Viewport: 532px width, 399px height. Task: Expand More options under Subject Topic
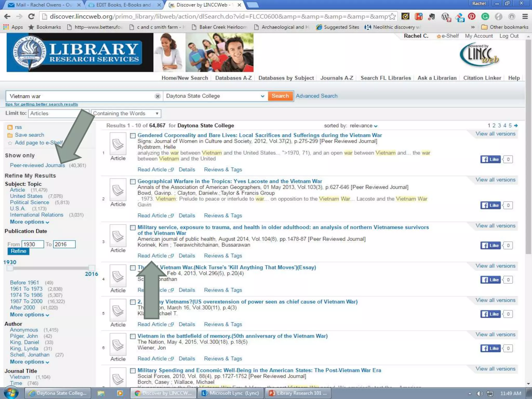[x=29, y=222]
